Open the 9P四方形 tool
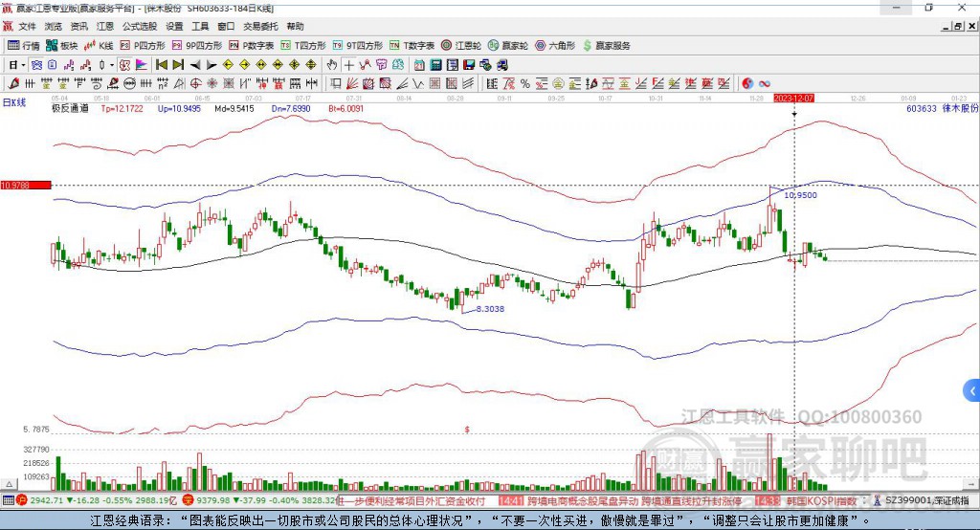Screen dimensions: 980x530 pos(197,46)
